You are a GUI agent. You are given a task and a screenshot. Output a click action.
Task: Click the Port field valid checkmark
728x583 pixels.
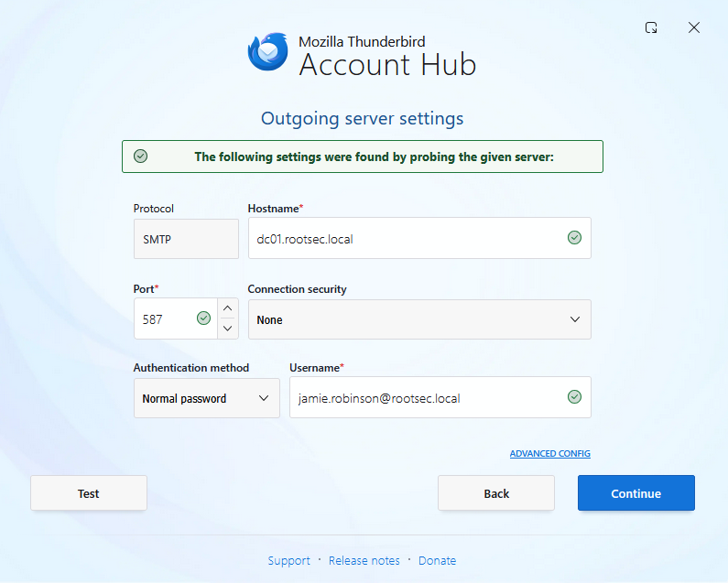click(x=204, y=318)
